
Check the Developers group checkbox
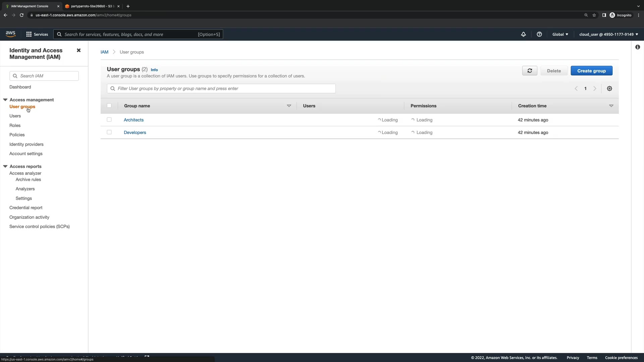point(109,132)
